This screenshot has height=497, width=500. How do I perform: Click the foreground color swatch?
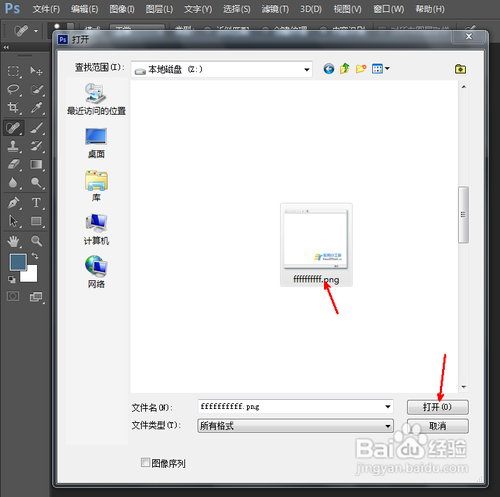coord(18,262)
